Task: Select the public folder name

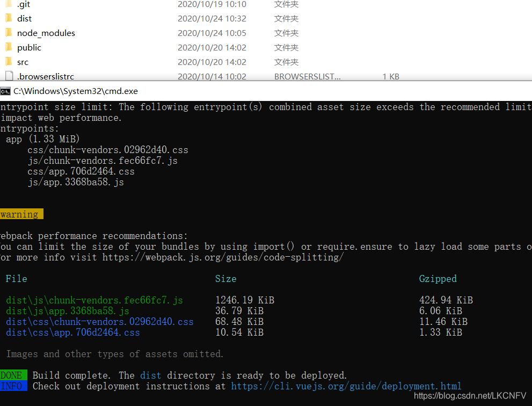Action: point(29,47)
